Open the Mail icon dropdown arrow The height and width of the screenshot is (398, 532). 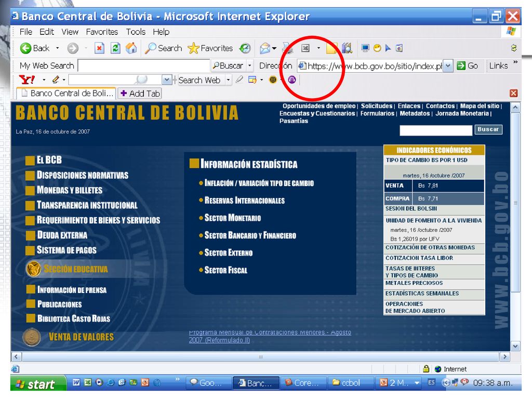pyautogui.click(x=274, y=48)
